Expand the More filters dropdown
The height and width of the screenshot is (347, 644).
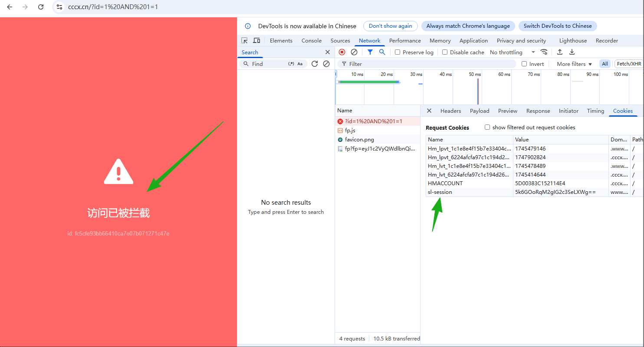(x=574, y=64)
